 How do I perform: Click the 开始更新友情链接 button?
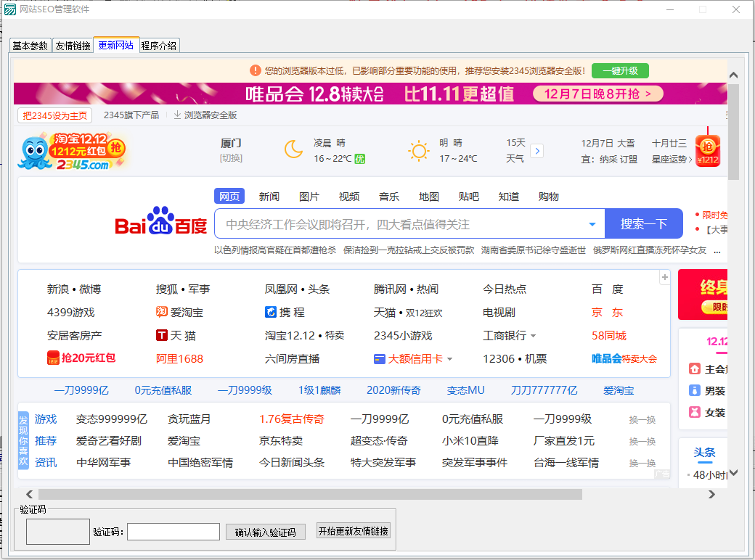click(354, 531)
